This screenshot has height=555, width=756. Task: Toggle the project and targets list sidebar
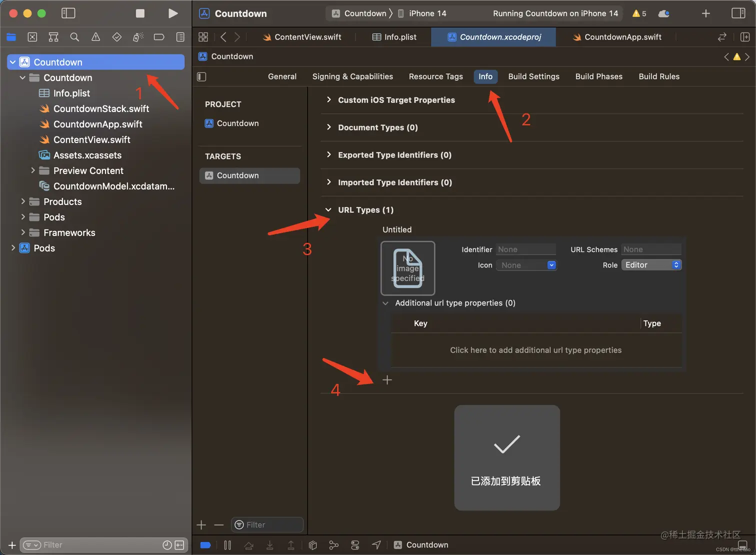(x=201, y=76)
